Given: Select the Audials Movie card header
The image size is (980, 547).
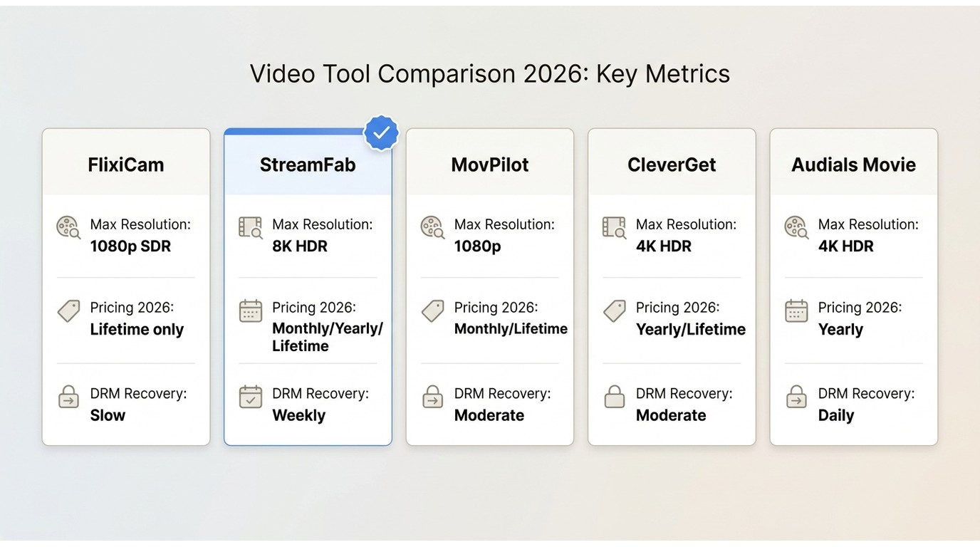Looking at the screenshot, I should [x=854, y=162].
